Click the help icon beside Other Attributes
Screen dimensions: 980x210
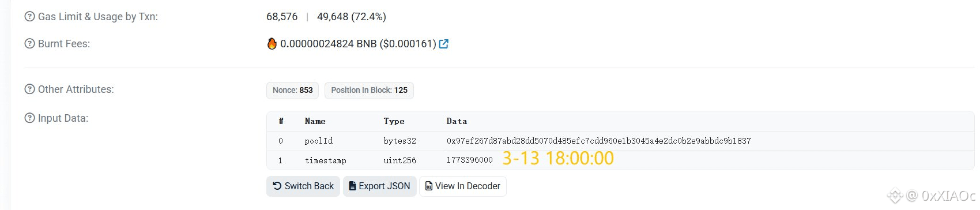29,89
